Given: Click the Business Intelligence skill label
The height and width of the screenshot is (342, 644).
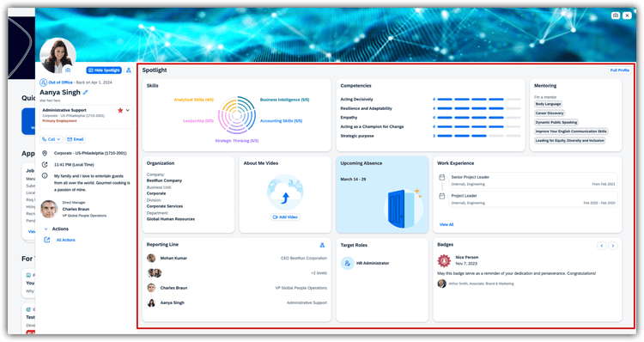Looking at the screenshot, I should [x=284, y=100].
